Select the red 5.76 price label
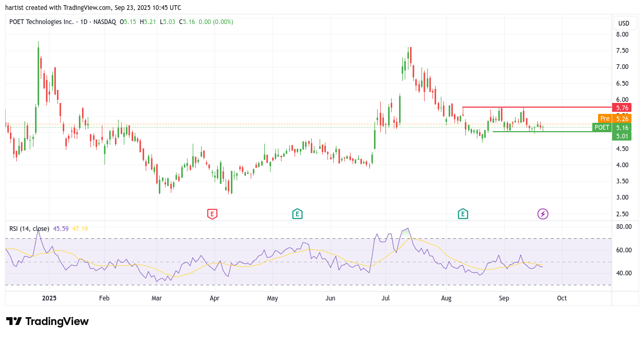Image resolution: width=644 pixels, height=337 pixels. tap(622, 108)
